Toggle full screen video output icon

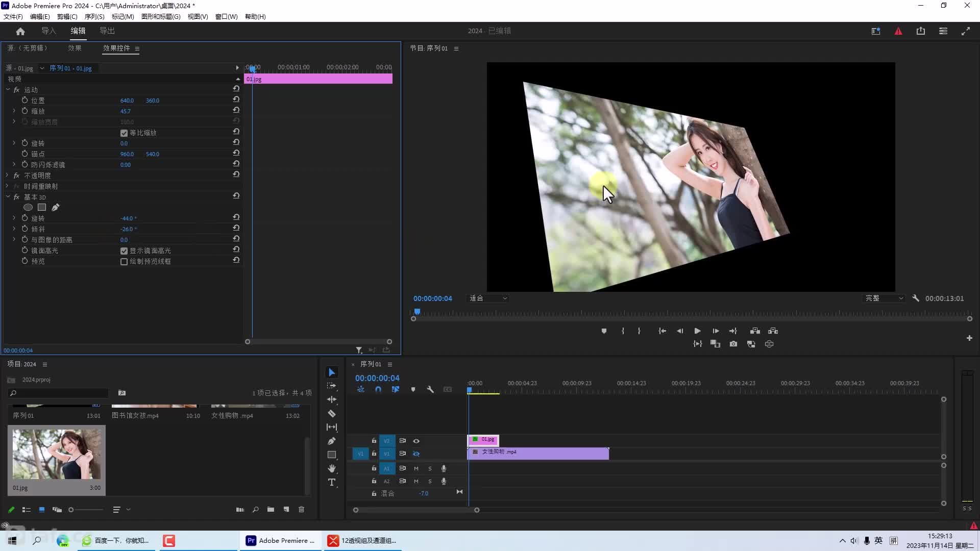click(x=966, y=31)
